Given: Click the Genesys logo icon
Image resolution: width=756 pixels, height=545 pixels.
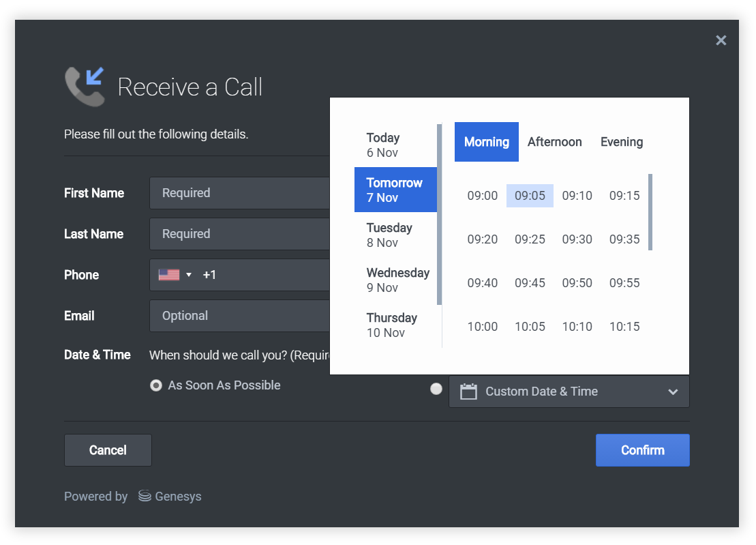Looking at the screenshot, I should coord(145,496).
